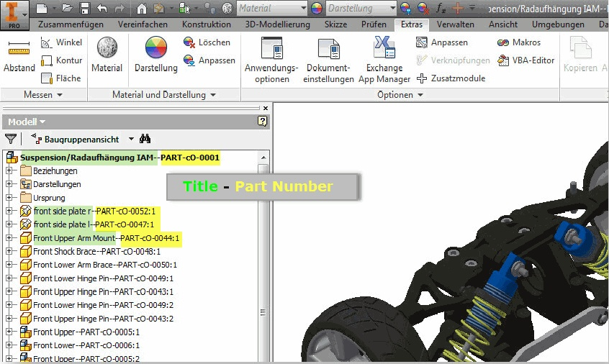Expand the Beziehungen folder node

9,171
